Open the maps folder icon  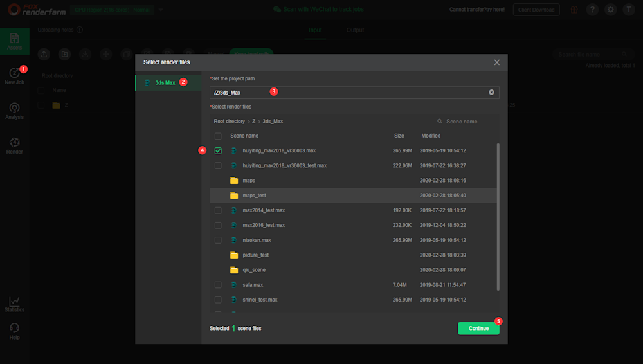click(x=234, y=181)
